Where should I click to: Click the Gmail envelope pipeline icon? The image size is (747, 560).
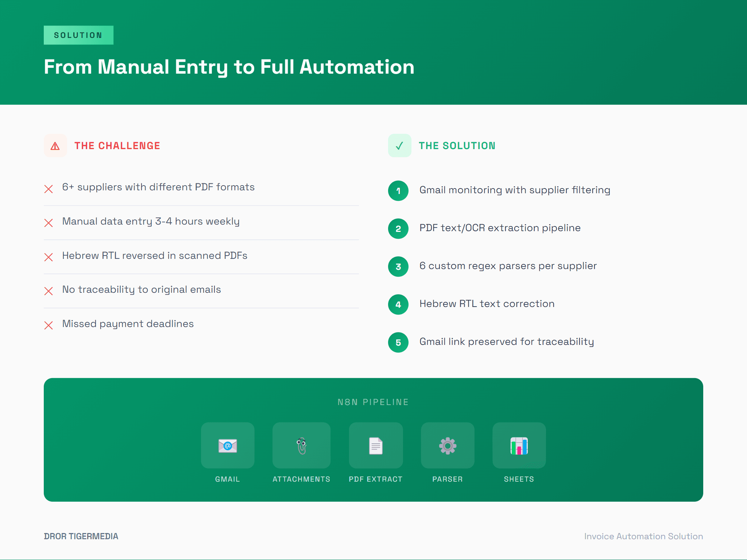[228, 446]
